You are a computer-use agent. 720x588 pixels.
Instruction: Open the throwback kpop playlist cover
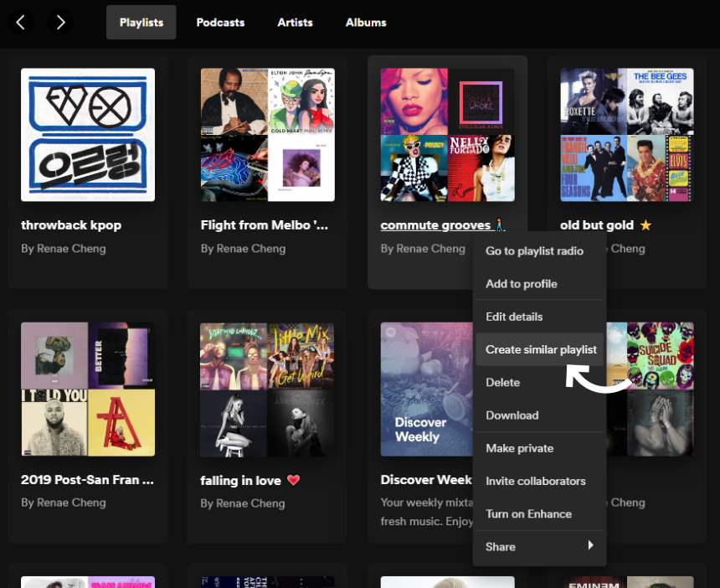[x=88, y=135]
